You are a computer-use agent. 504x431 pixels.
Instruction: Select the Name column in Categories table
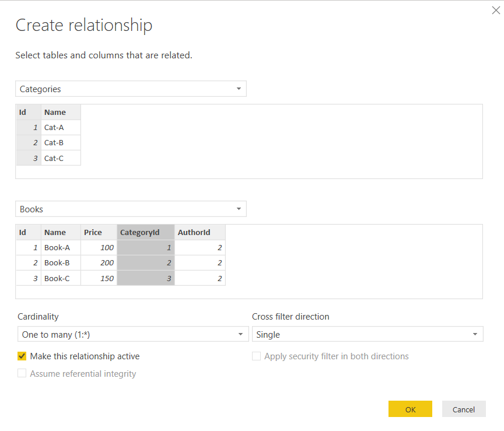tap(55, 112)
